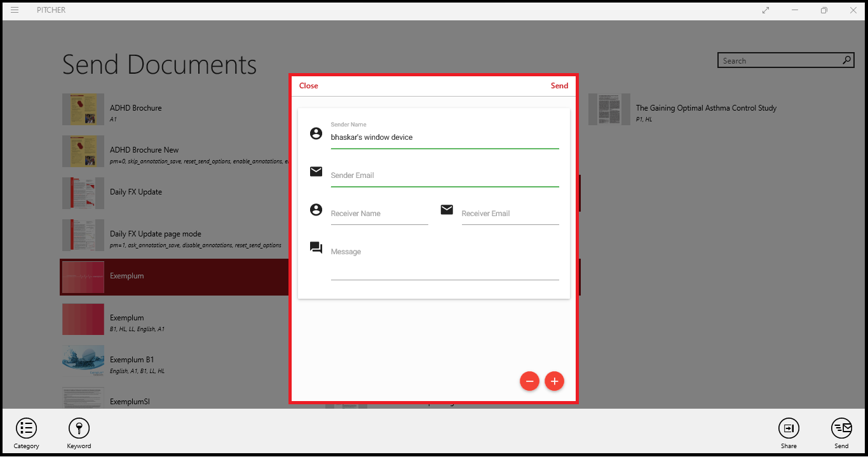
Task: Click the Category icon in bottom bar
Action: click(x=26, y=428)
